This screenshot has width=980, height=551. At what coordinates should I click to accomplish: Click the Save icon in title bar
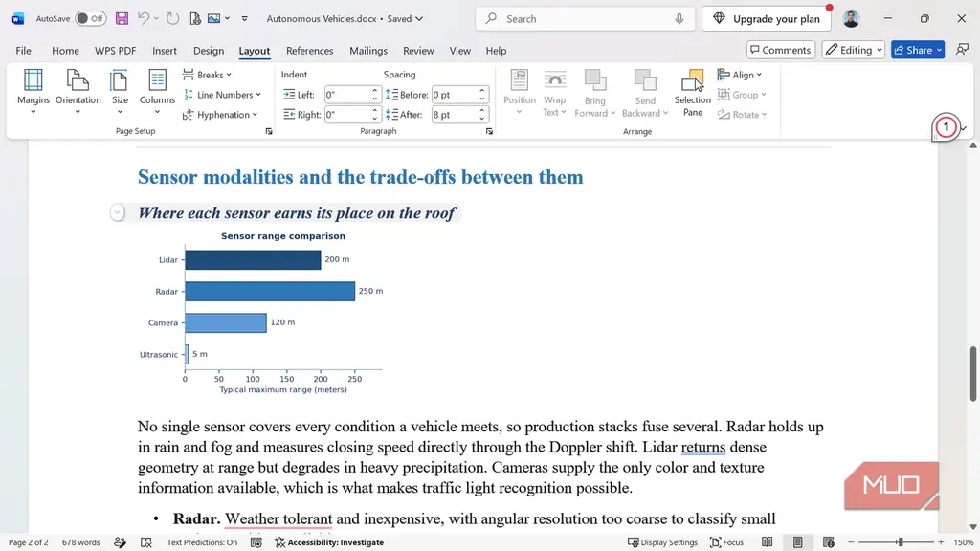click(x=122, y=19)
